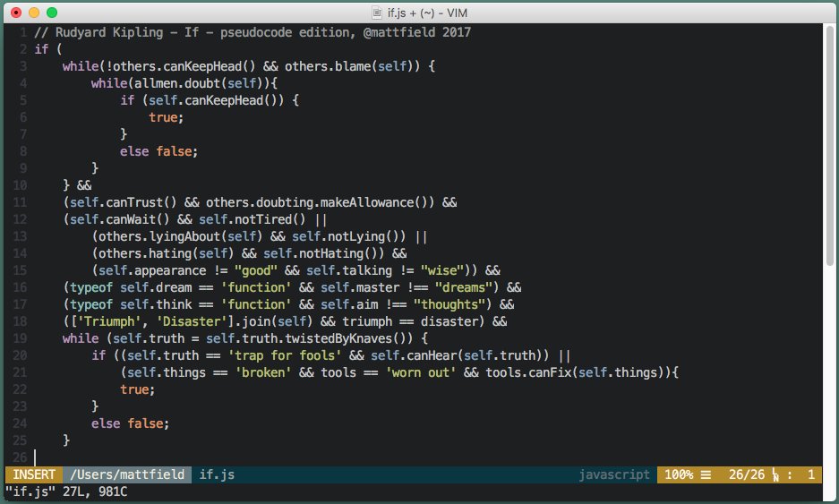Click line number 26 in the gutter
839x504 pixels.
point(20,457)
